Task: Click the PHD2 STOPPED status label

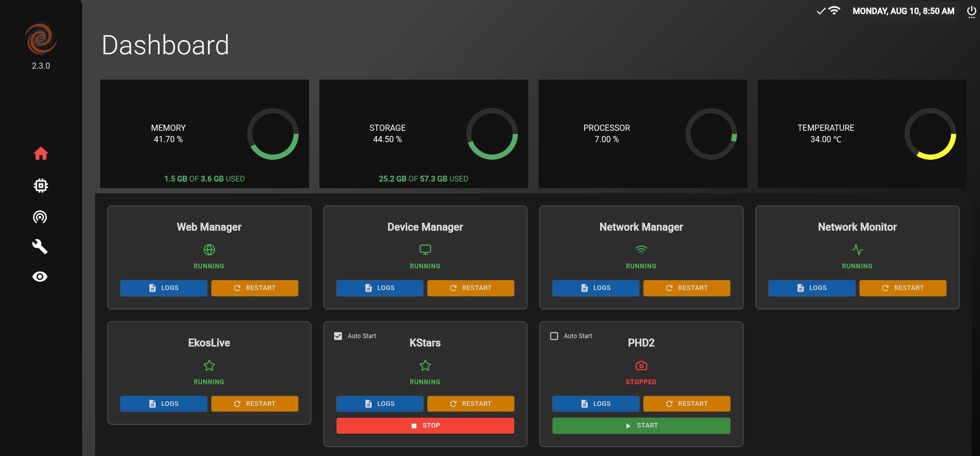Action: 641,382
